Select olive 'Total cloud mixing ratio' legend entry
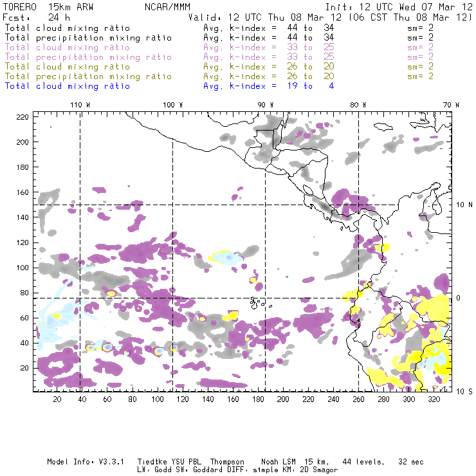Screen dimensions: 476x476 click(68, 67)
